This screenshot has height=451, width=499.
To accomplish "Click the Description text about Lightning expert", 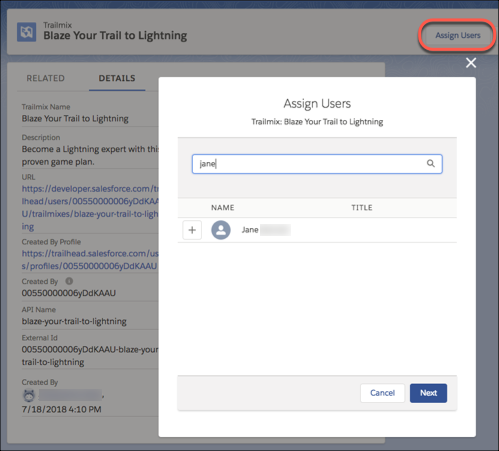I will point(90,155).
